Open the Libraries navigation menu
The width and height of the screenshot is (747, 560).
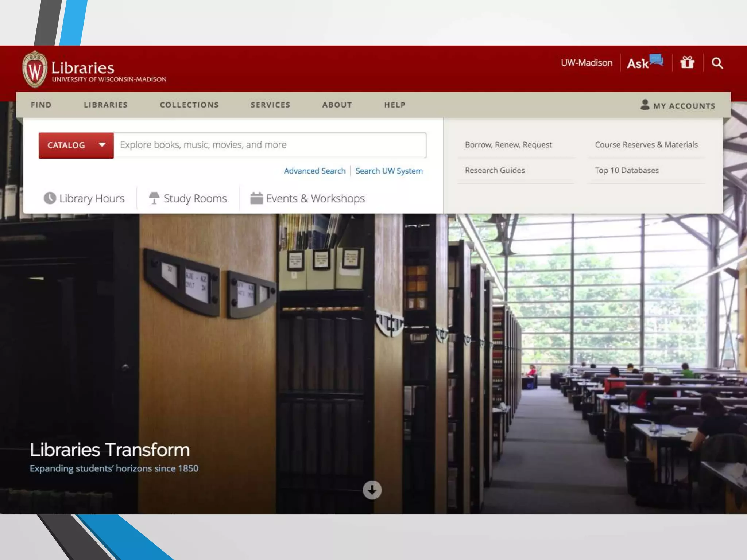(106, 105)
